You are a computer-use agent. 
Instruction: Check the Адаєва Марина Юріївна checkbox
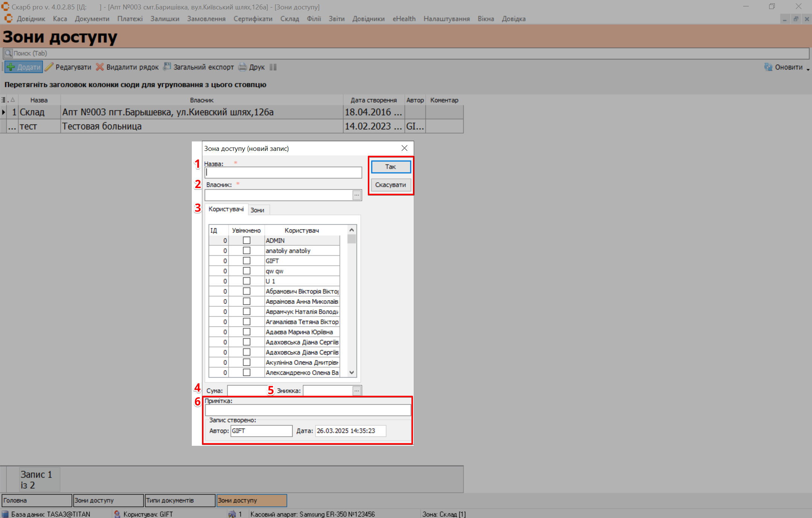pyautogui.click(x=247, y=332)
